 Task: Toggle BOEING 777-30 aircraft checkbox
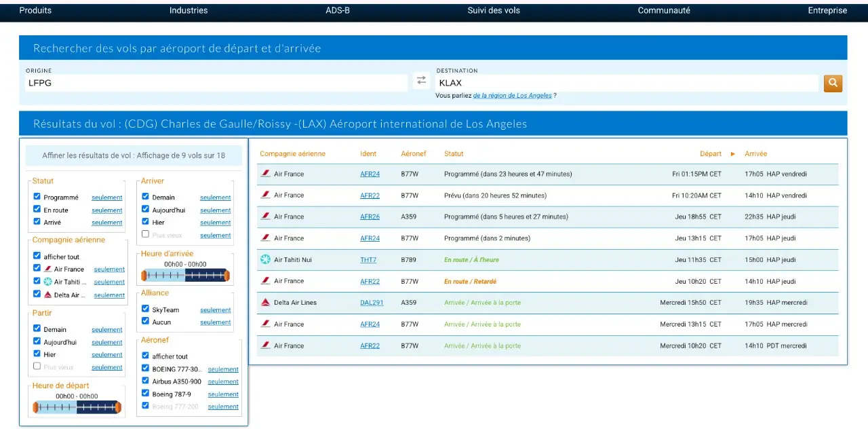145,368
